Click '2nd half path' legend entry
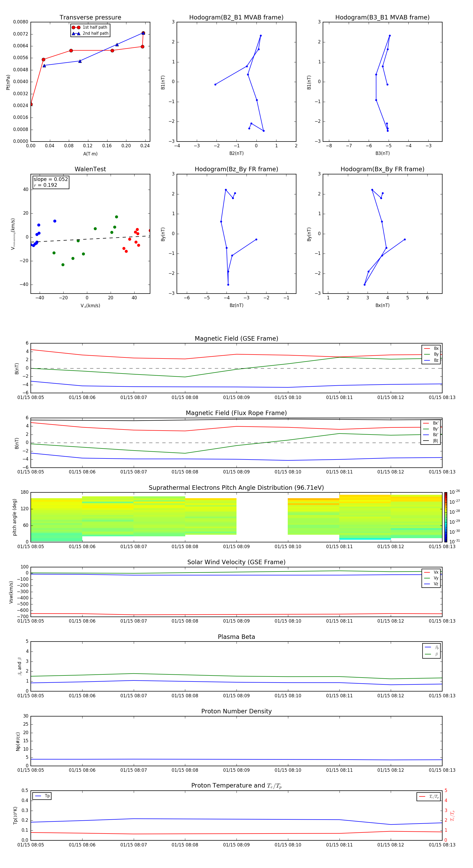The width and height of the screenshot is (473, 868). coord(90,33)
